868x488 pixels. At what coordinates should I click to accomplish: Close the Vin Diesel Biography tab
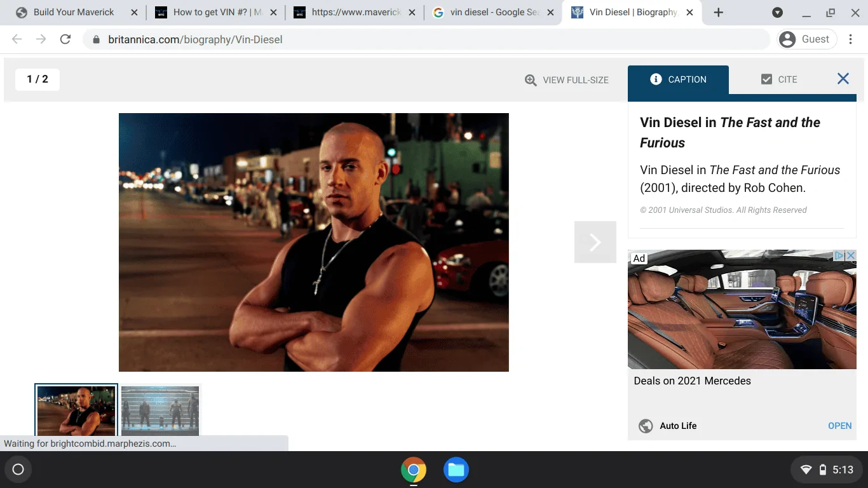689,13
